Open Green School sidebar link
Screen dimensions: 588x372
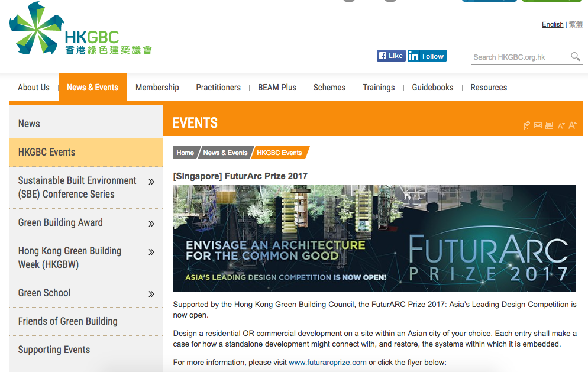(x=44, y=293)
